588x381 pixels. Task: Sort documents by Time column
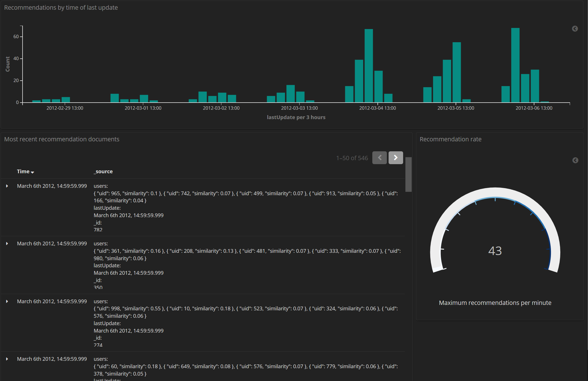25,172
